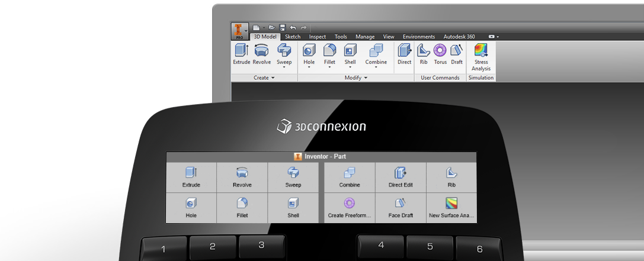
Task: Select the Rib tool in User Commands
Action: pos(424,54)
